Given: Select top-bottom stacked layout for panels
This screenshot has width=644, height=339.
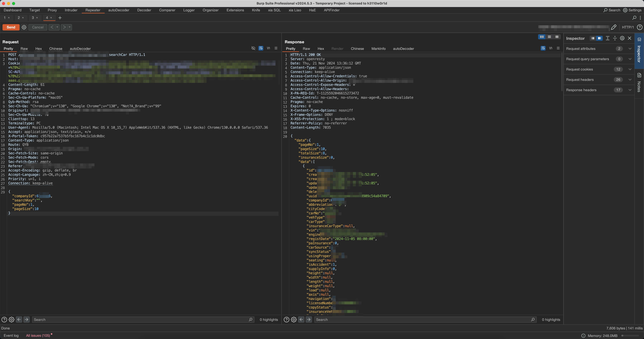Looking at the screenshot, I should 549,37.
